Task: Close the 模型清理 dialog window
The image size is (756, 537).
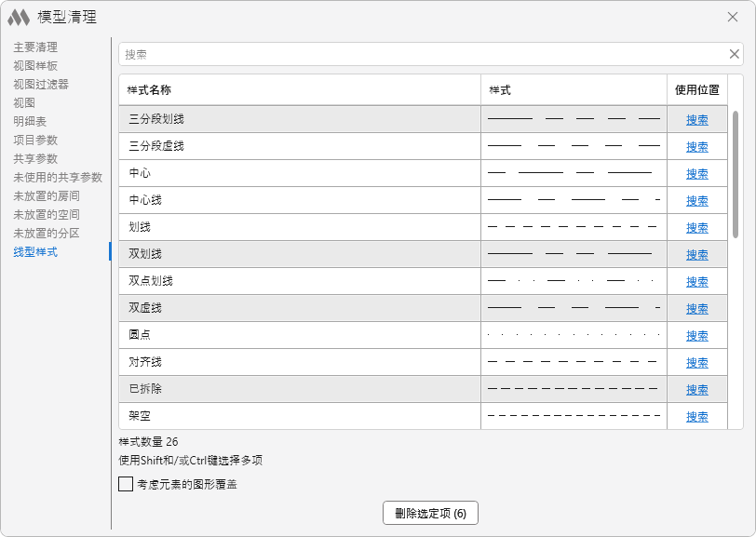Action: coord(733,17)
